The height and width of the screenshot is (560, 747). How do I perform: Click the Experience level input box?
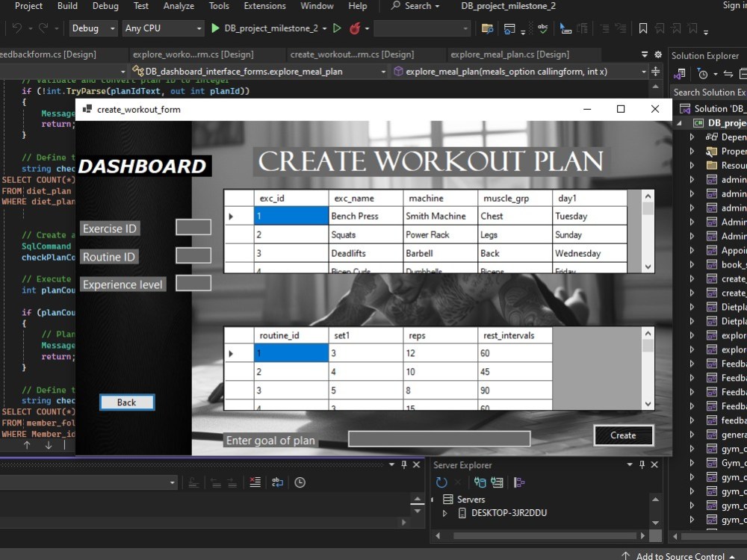[x=193, y=283]
